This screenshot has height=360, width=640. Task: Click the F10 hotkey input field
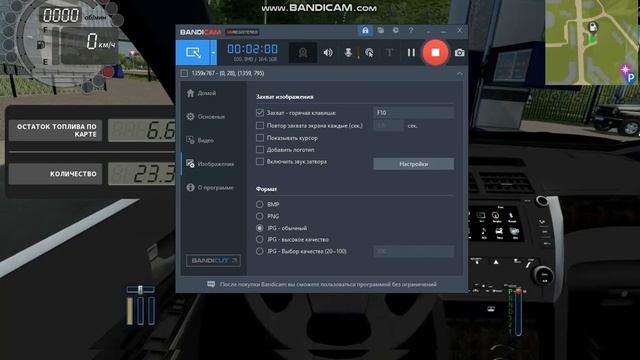tap(413, 113)
